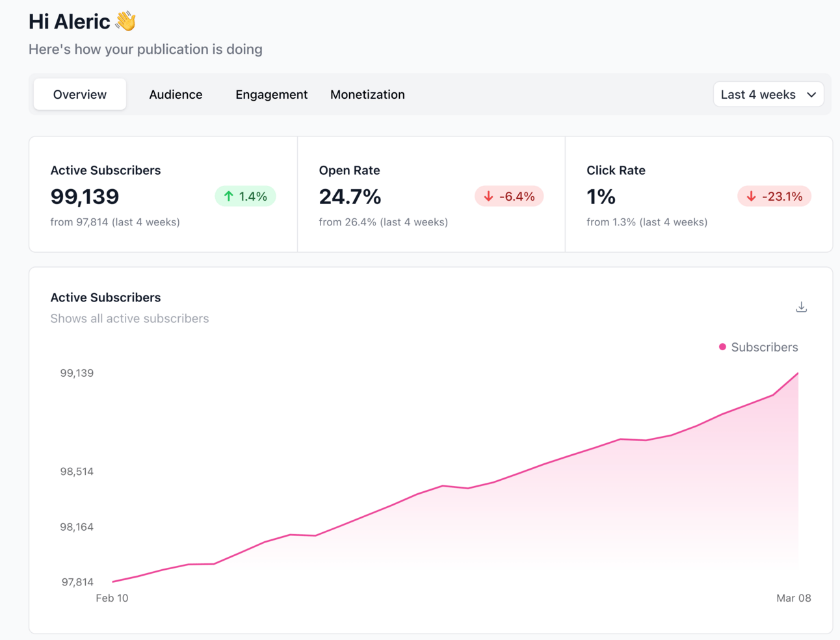This screenshot has height=640, width=840.
Task: Expand the date range chevron arrow
Action: tap(811, 95)
